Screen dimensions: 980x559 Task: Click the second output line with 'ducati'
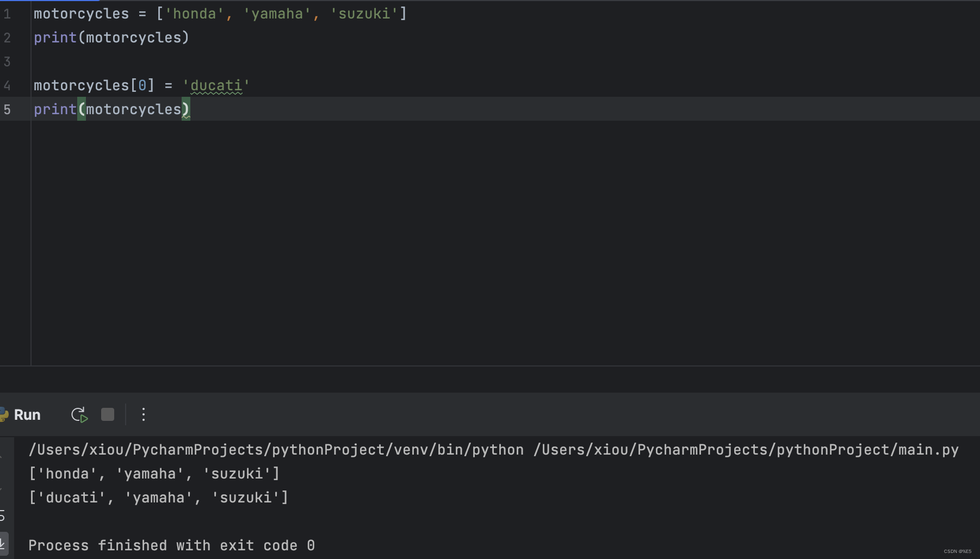(x=159, y=498)
